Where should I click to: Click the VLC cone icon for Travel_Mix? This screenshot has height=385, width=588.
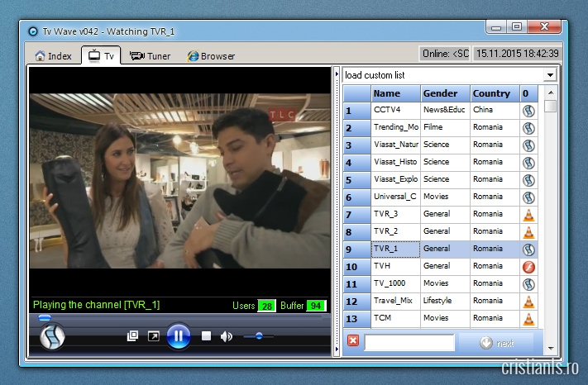point(528,302)
